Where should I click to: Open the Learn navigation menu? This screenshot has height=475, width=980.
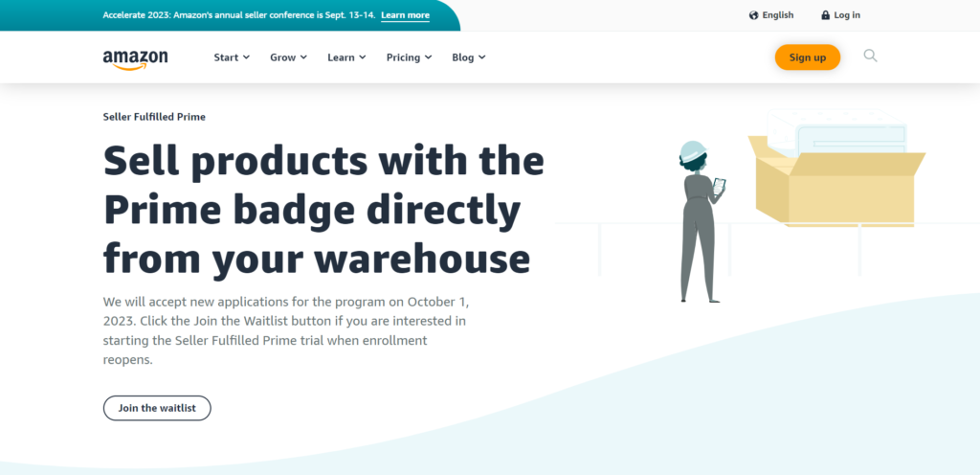pyautogui.click(x=346, y=57)
